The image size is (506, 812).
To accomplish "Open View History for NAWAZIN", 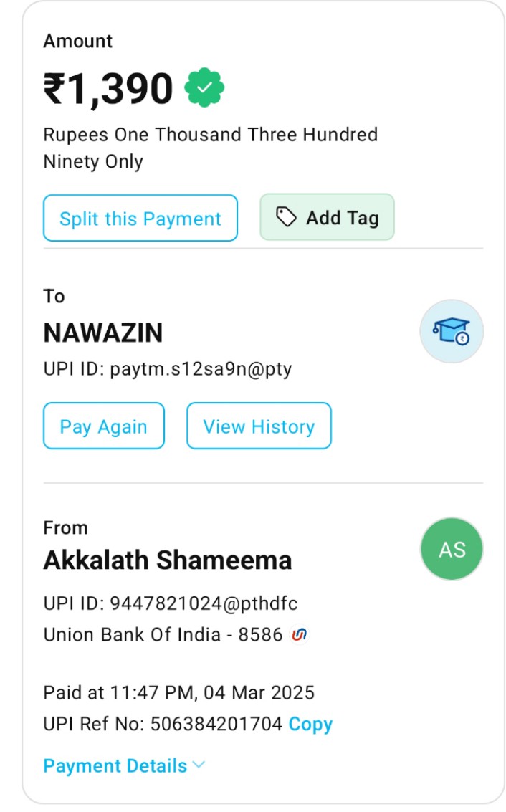I will tap(259, 426).
